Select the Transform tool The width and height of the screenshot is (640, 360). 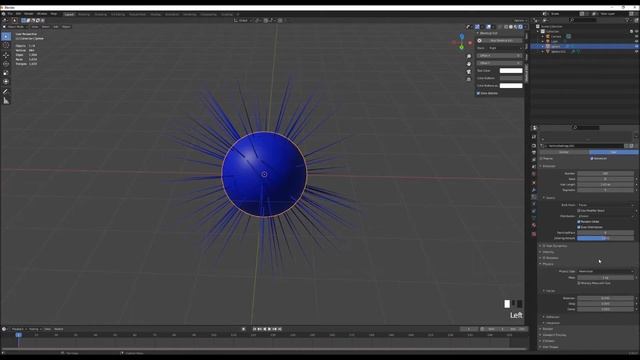6,82
